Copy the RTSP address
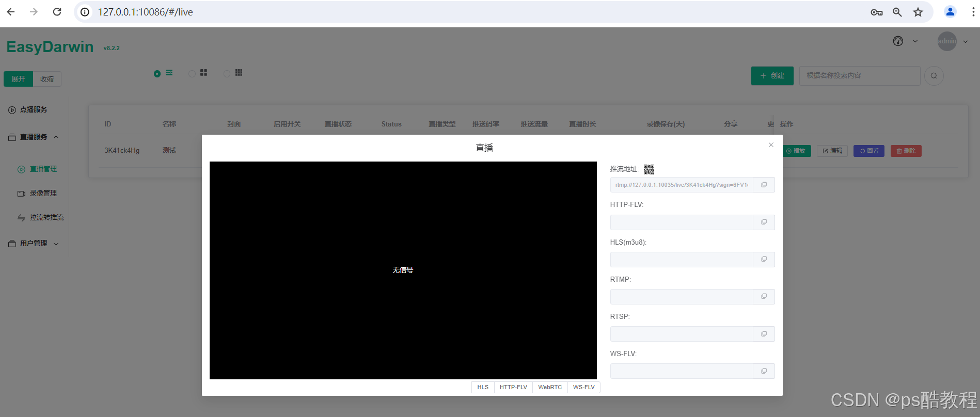The width and height of the screenshot is (980, 417). click(764, 334)
